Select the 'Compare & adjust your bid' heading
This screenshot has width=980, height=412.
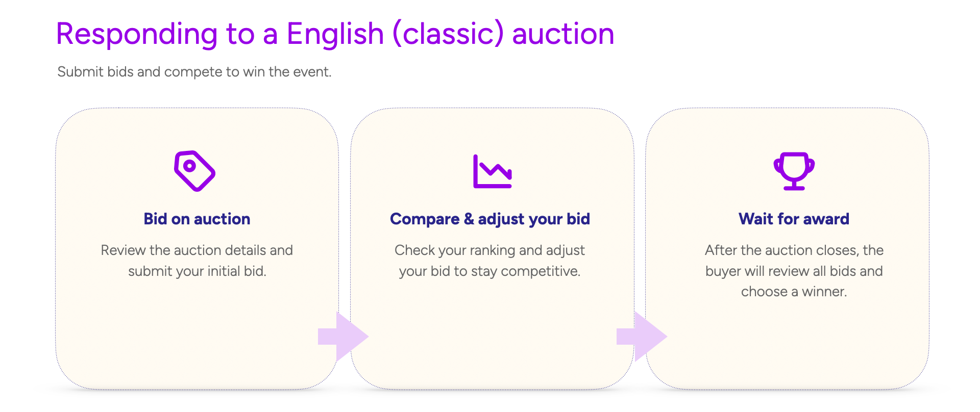[x=490, y=219]
